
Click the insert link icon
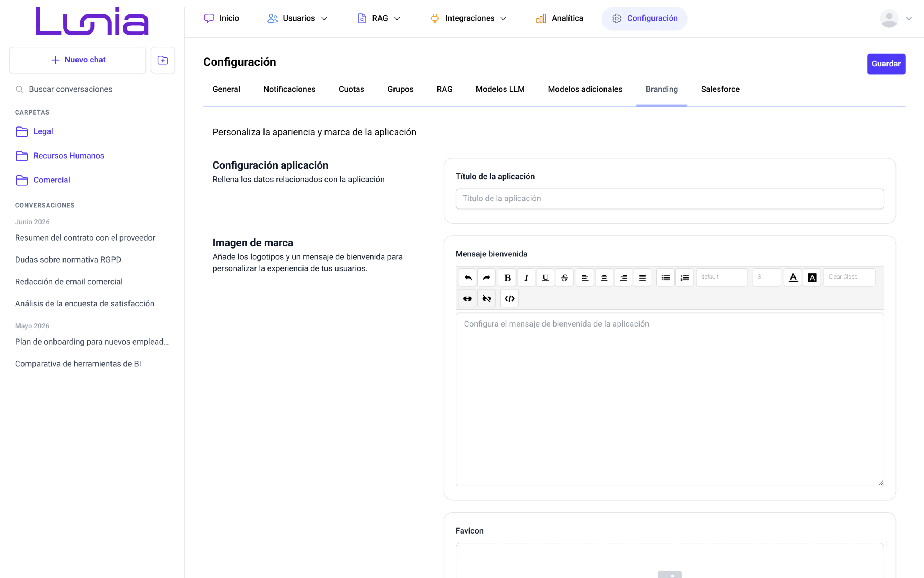coord(467,298)
